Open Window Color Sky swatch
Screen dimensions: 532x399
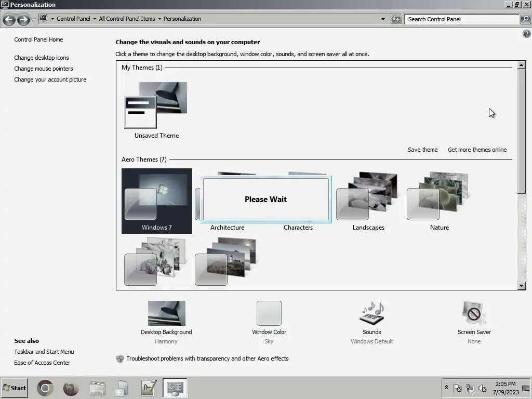269,313
